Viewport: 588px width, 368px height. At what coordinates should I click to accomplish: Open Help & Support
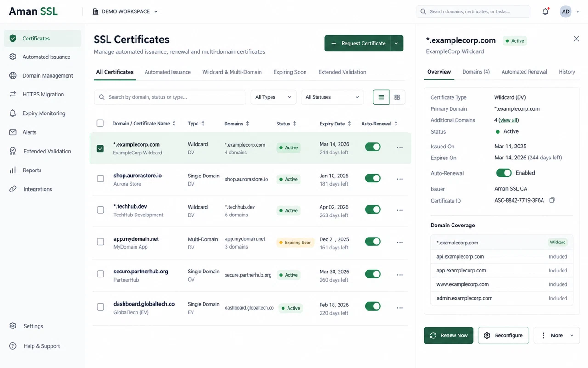(42, 346)
